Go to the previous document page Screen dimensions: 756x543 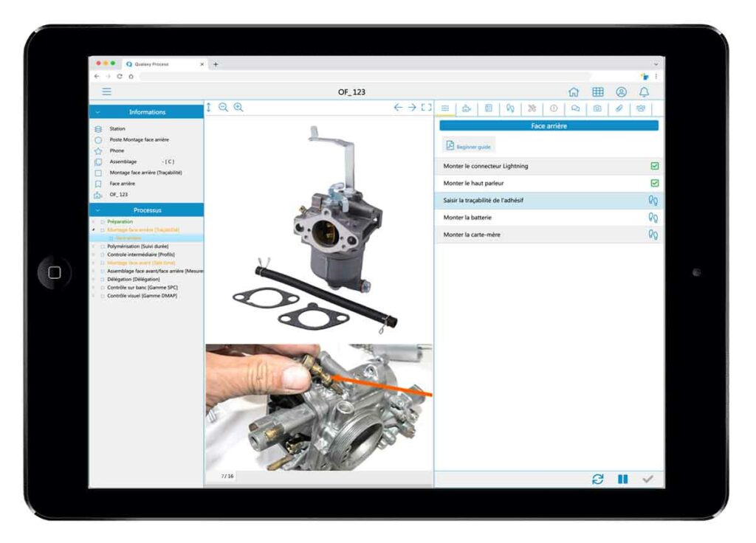398,108
